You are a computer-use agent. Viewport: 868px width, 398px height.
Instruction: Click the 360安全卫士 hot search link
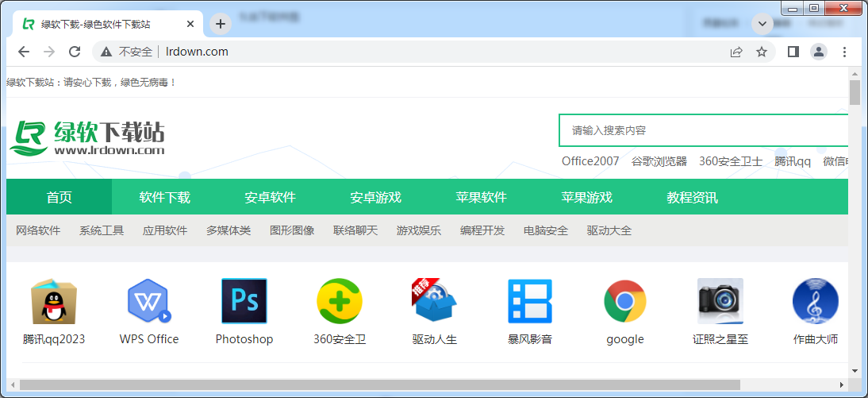click(x=731, y=161)
